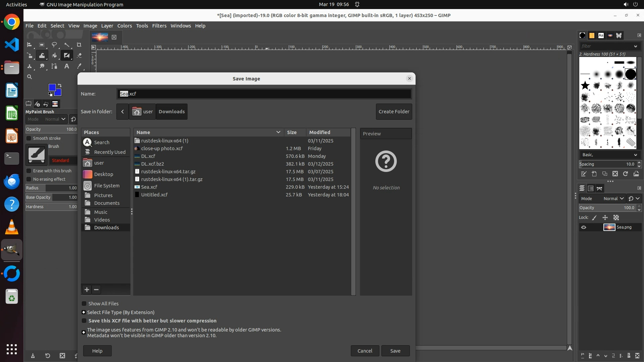Select the Crop tool

pyautogui.click(x=79, y=45)
